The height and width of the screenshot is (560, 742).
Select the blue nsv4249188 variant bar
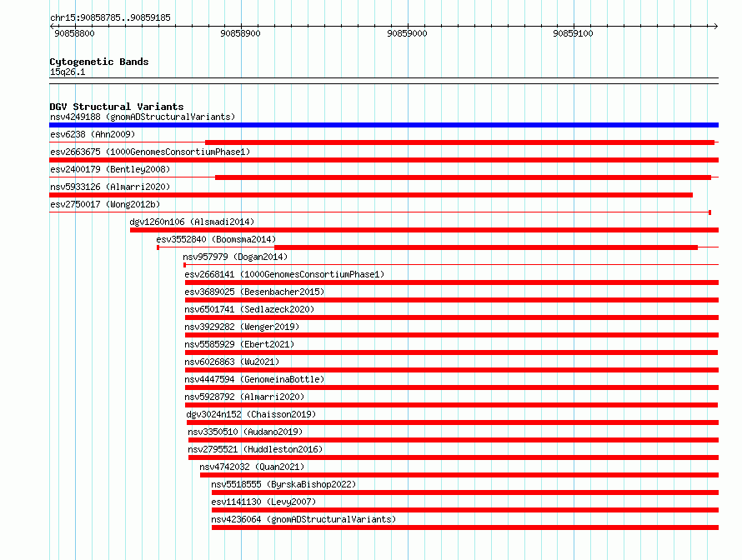tap(384, 125)
